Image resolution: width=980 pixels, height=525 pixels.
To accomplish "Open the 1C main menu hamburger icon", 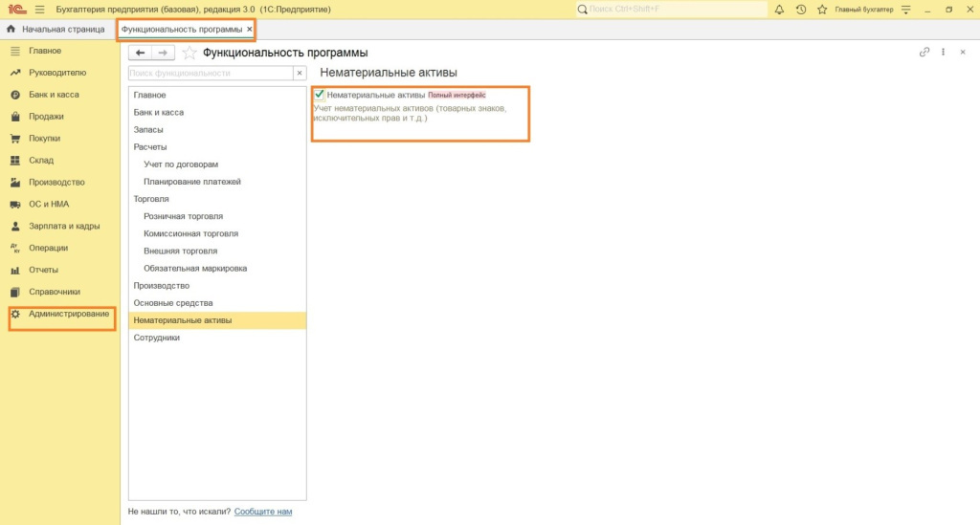I will pos(40,10).
